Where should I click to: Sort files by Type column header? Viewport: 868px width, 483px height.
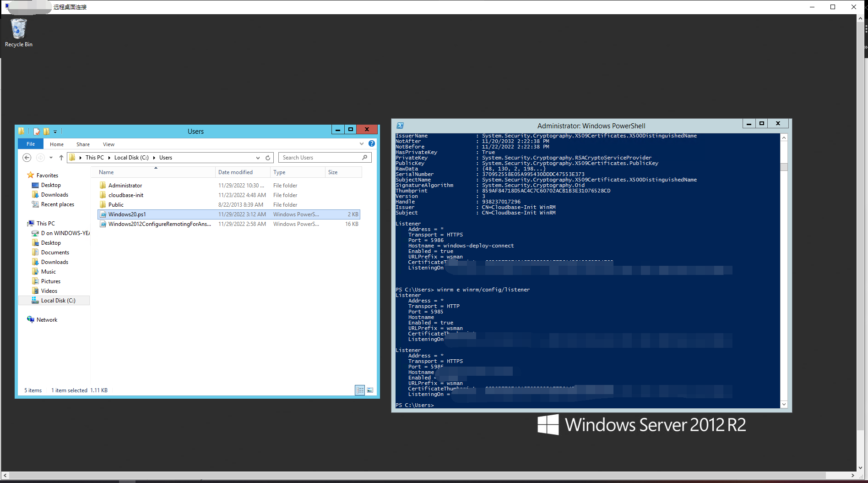298,172
